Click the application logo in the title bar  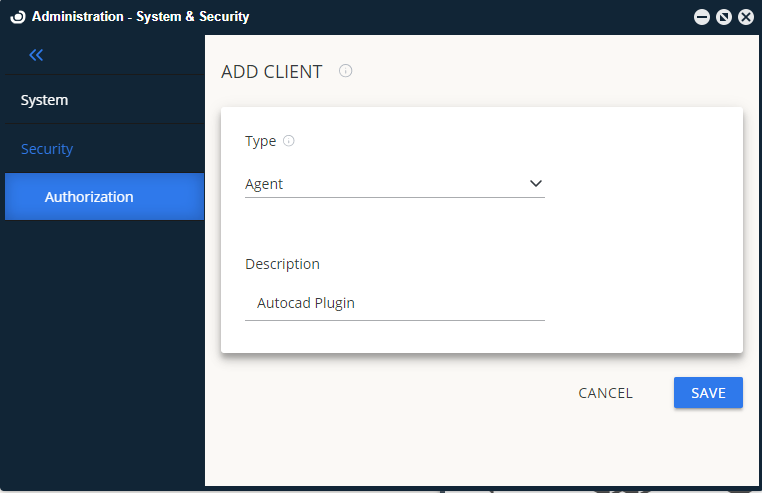(17, 17)
